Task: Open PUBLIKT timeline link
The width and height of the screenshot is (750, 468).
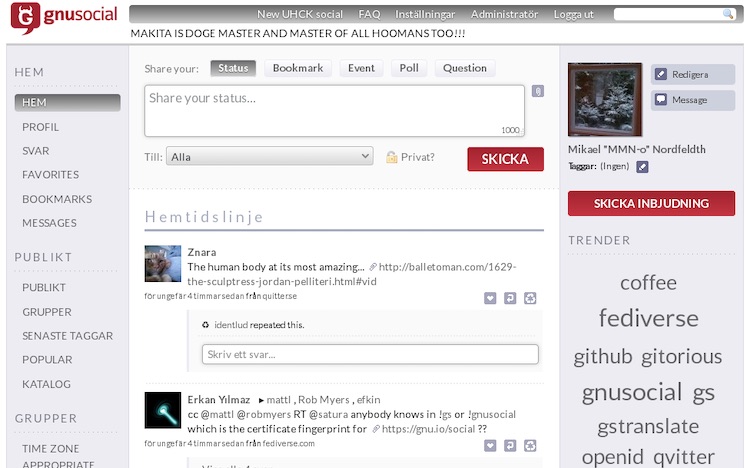Action: tap(44, 288)
